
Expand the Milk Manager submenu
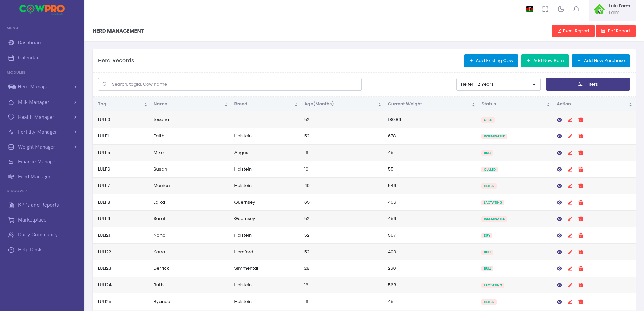click(42, 102)
